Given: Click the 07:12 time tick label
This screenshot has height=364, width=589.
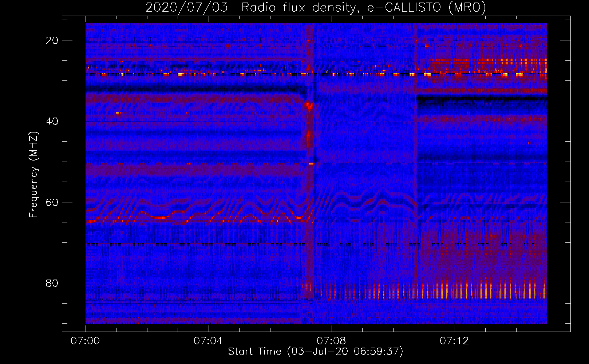Looking at the screenshot, I should pos(454,341).
